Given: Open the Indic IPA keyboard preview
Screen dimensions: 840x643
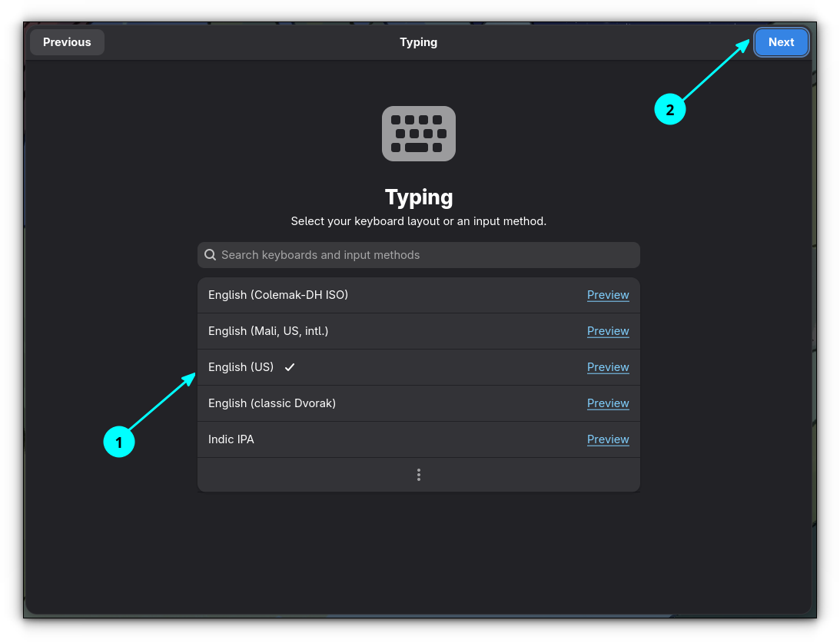Looking at the screenshot, I should tap(608, 439).
